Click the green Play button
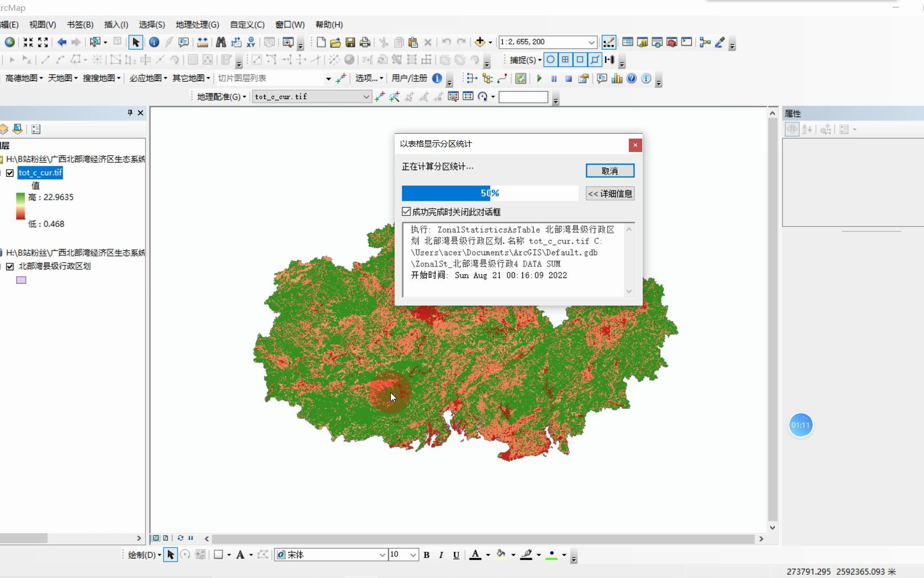 pos(539,79)
